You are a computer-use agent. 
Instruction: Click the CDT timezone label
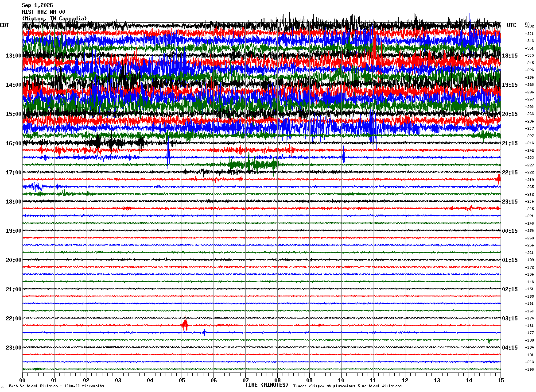[x=4, y=25]
